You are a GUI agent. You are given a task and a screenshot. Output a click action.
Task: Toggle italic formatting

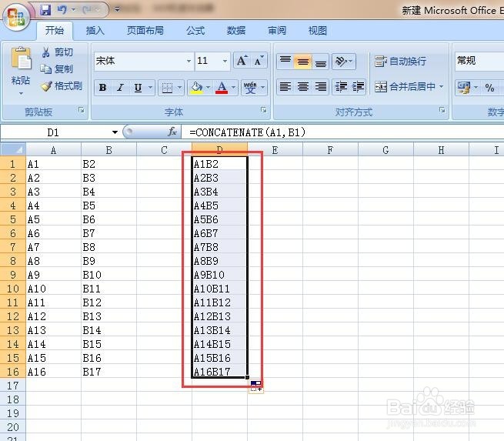(121, 88)
